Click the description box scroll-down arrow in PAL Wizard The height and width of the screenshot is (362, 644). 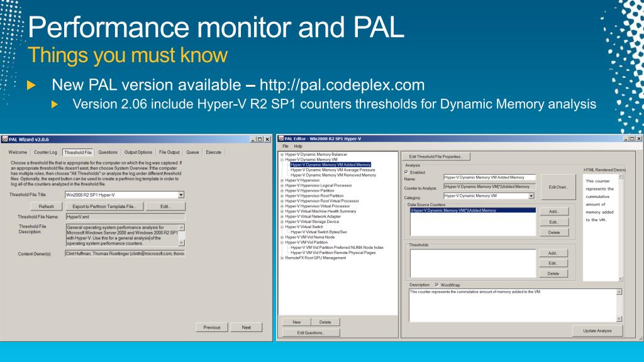[x=182, y=243]
